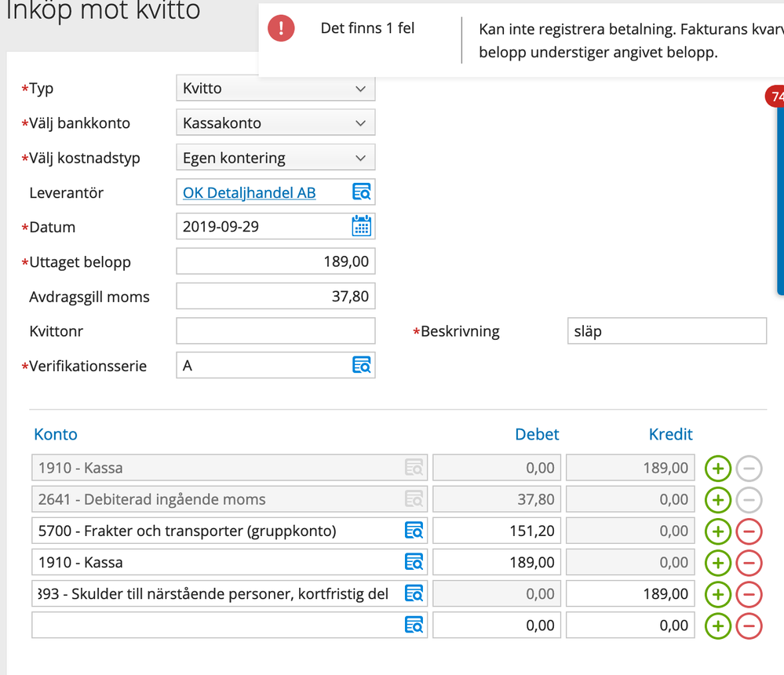Click kredit 189,00 on Skulder row
Viewport: 784px width, 675px height.
click(x=630, y=593)
